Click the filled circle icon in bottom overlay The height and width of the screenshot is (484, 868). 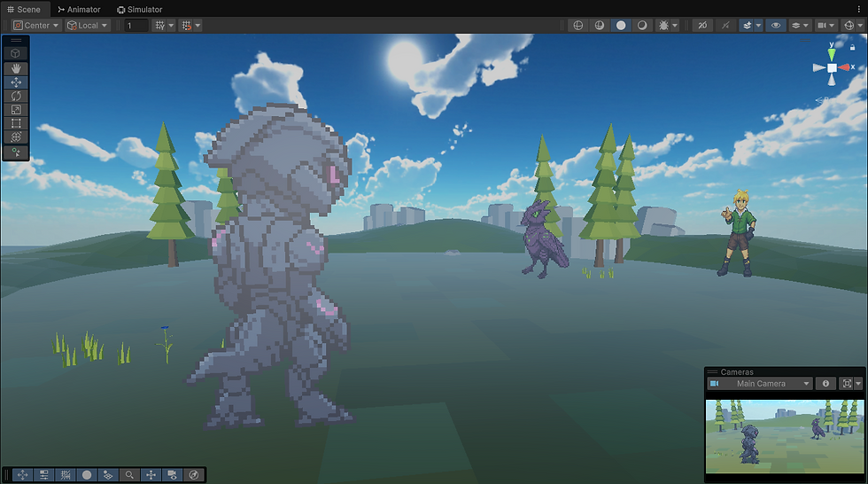coord(87,475)
